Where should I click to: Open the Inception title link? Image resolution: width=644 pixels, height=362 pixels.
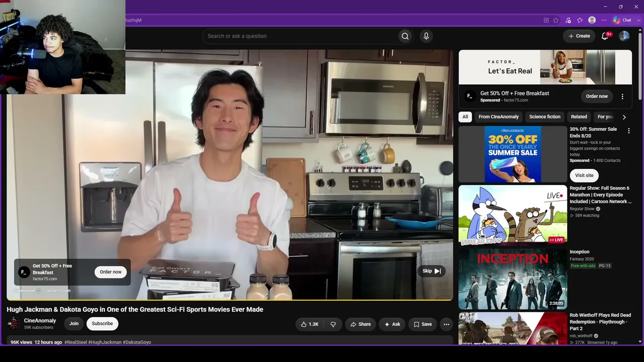coord(580,252)
